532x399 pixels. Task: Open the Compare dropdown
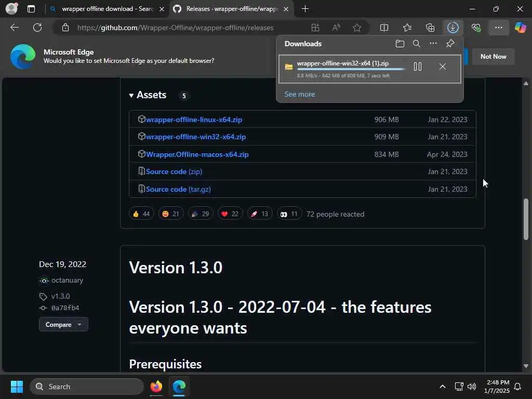point(63,325)
